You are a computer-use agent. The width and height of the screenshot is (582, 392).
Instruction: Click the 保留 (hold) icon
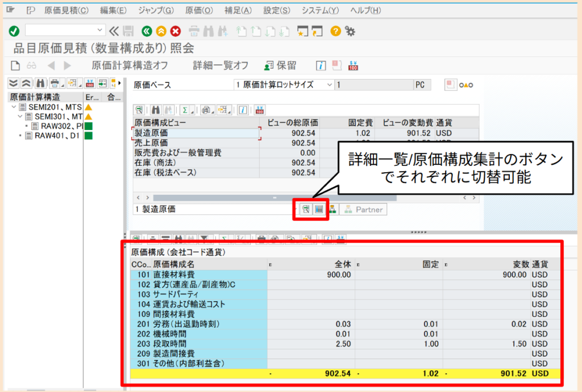click(281, 65)
